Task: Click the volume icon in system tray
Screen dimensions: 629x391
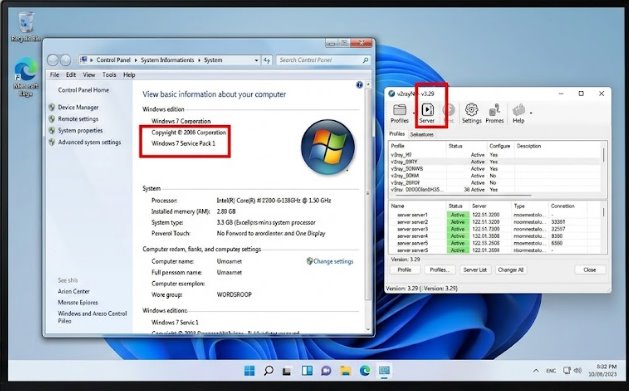Action: pyautogui.click(x=578, y=371)
